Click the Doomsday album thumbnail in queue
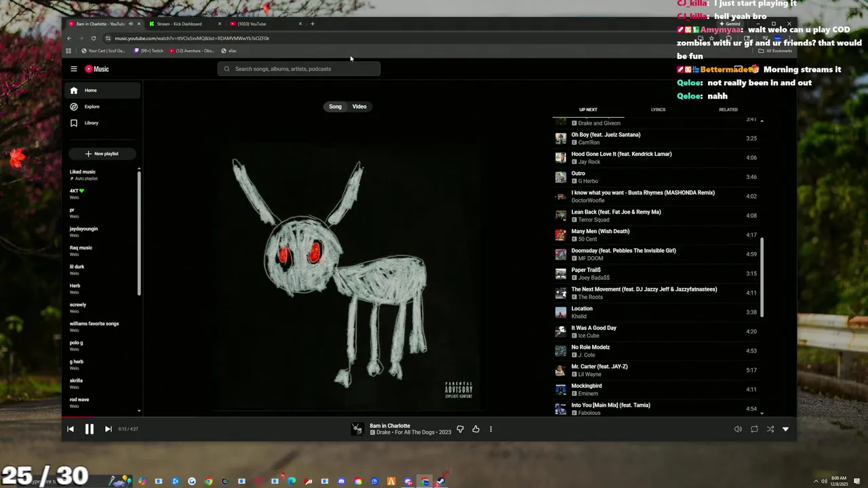This screenshot has height=488, width=868. click(561, 254)
